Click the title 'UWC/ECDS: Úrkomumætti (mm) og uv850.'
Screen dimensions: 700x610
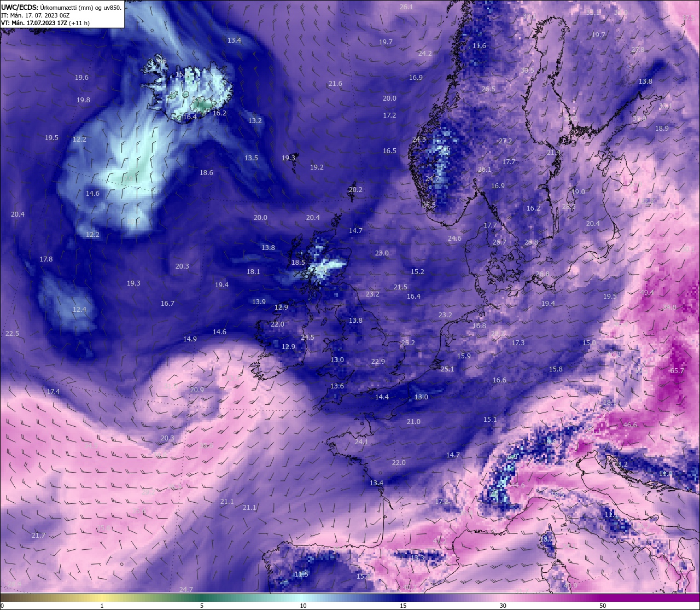61,7
